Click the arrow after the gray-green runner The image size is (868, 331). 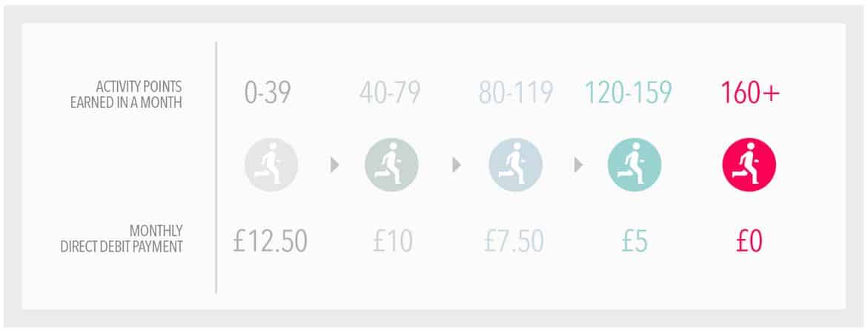pos(457,165)
